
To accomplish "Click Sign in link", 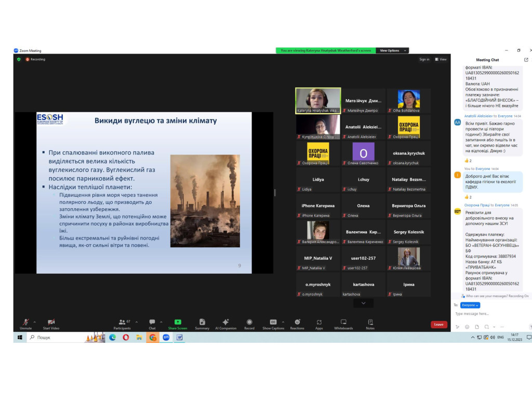I will pos(424,59).
